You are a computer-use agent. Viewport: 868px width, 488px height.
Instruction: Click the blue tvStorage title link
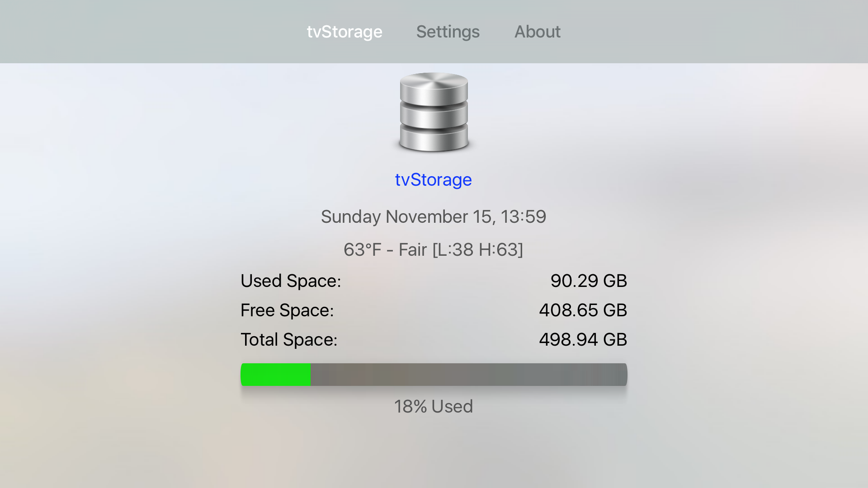coord(433,180)
